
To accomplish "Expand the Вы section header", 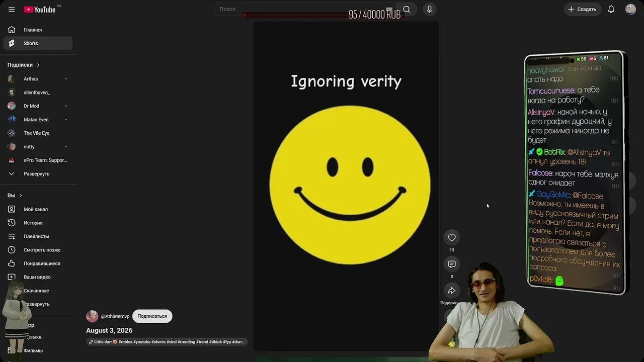I will point(15,196).
